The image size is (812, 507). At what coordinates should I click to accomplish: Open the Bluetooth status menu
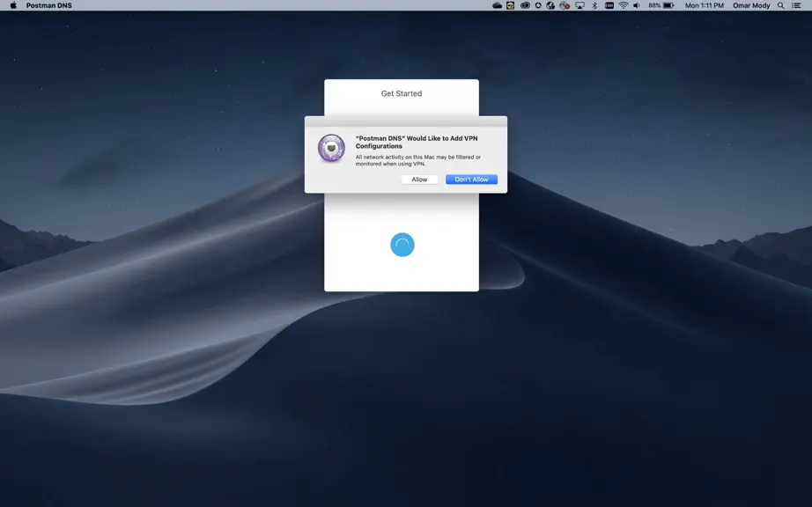pyautogui.click(x=594, y=5)
